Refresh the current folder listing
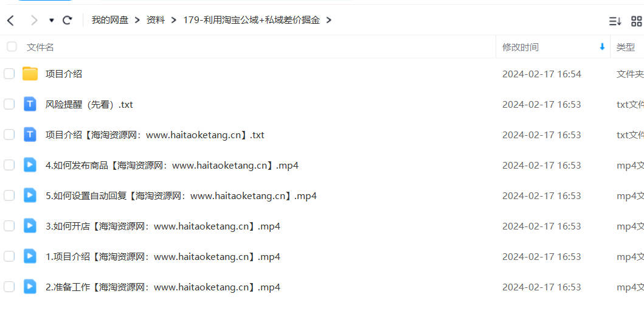 (x=68, y=19)
